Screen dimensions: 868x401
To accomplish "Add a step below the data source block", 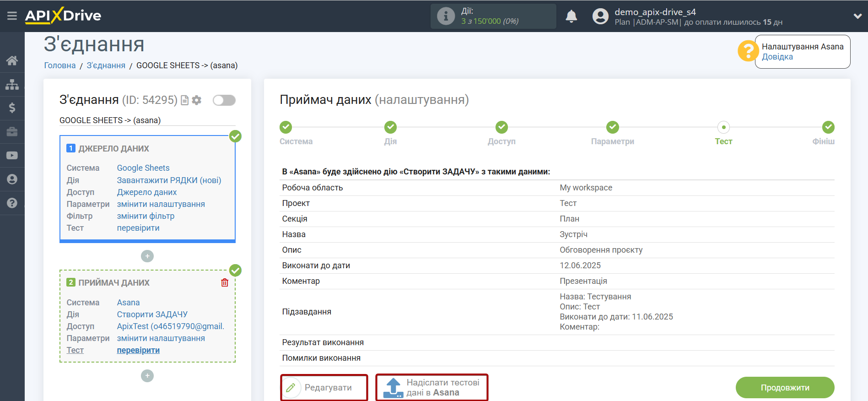I will coord(147,256).
